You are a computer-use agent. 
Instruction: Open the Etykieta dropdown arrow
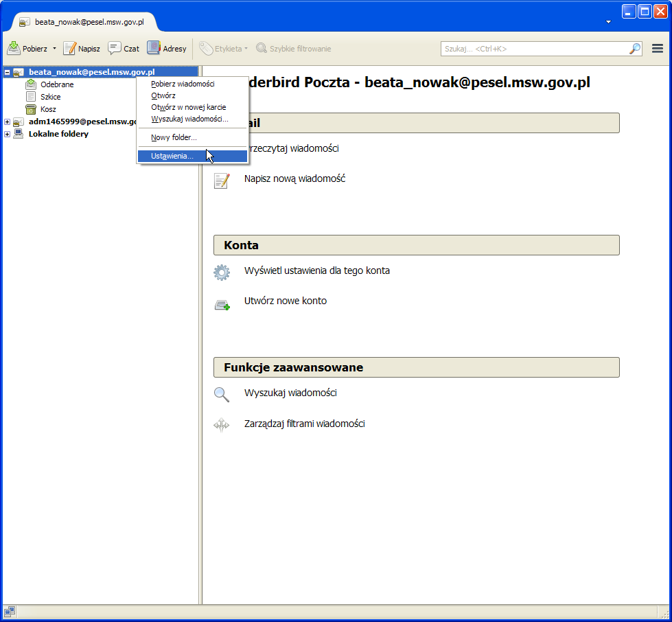pos(246,49)
